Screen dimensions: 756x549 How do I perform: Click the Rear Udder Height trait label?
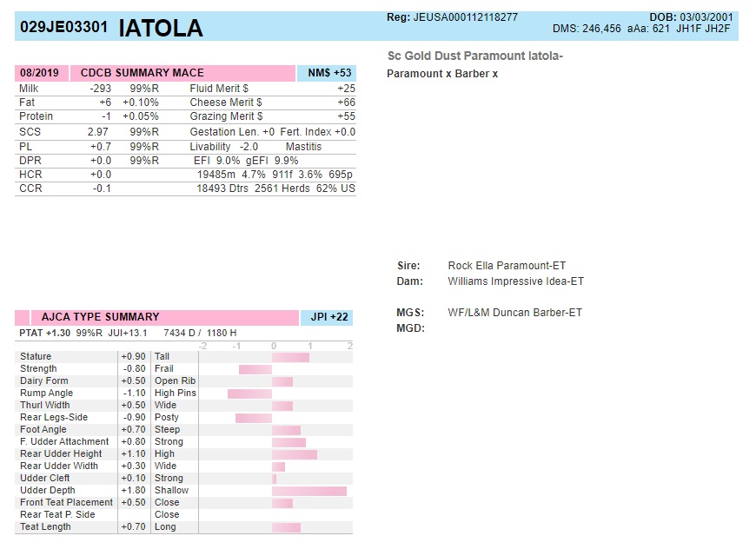click(61, 453)
